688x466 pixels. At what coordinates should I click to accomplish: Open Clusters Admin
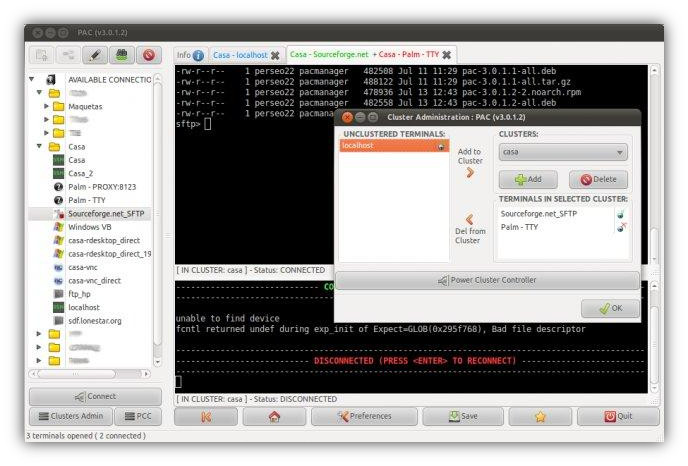71,416
